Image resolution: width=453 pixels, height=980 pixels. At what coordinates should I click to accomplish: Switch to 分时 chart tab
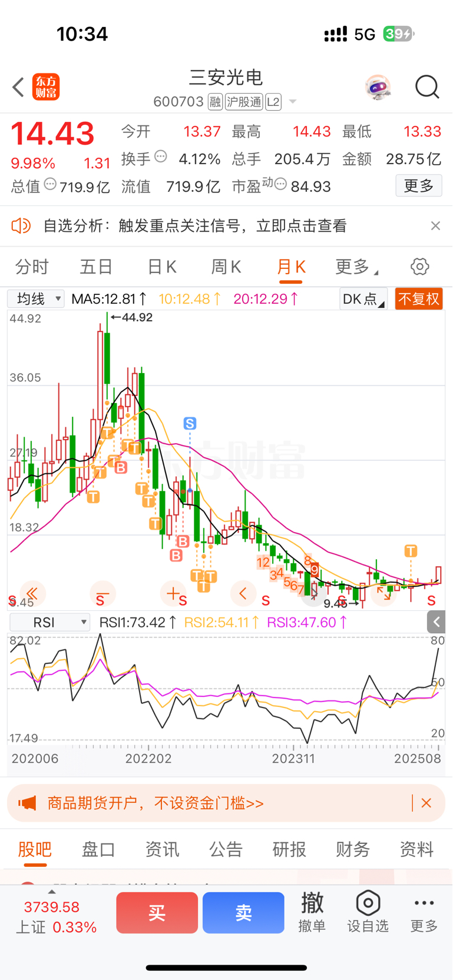[x=32, y=267]
